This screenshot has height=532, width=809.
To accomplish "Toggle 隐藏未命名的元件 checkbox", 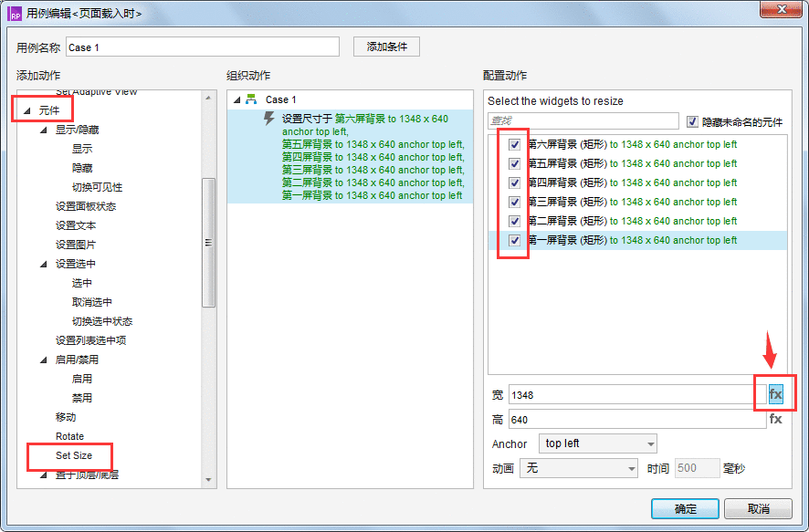I will tap(692, 121).
